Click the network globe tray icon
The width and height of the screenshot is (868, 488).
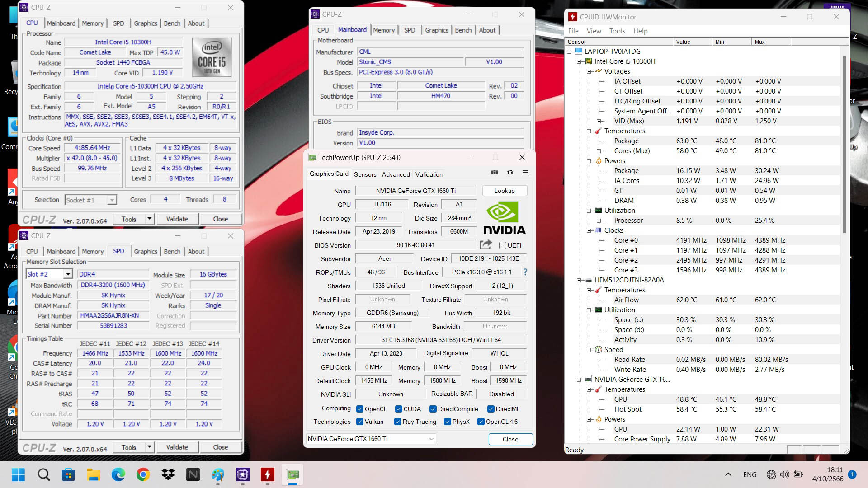click(x=771, y=474)
